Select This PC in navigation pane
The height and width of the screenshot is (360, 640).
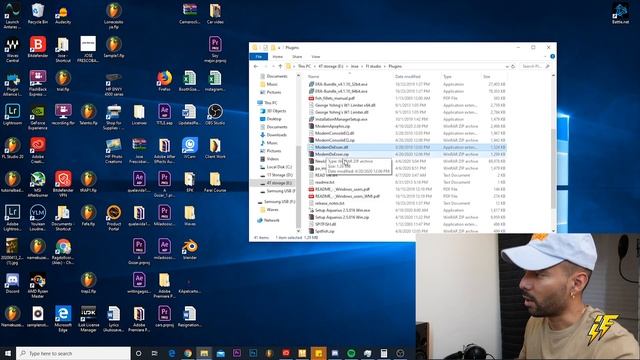coord(270,103)
